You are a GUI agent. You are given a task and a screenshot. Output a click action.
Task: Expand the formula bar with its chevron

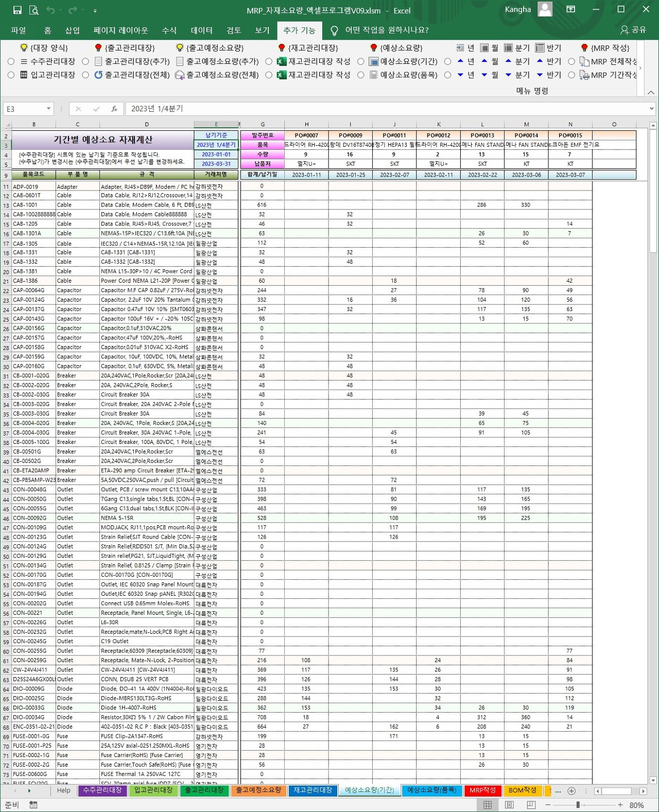pyautogui.click(x=652, y=109)
